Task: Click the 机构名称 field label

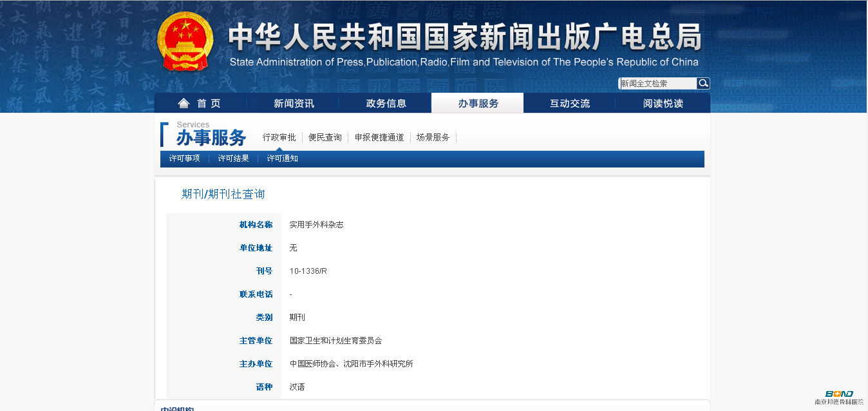Action: tap(256, 225)
